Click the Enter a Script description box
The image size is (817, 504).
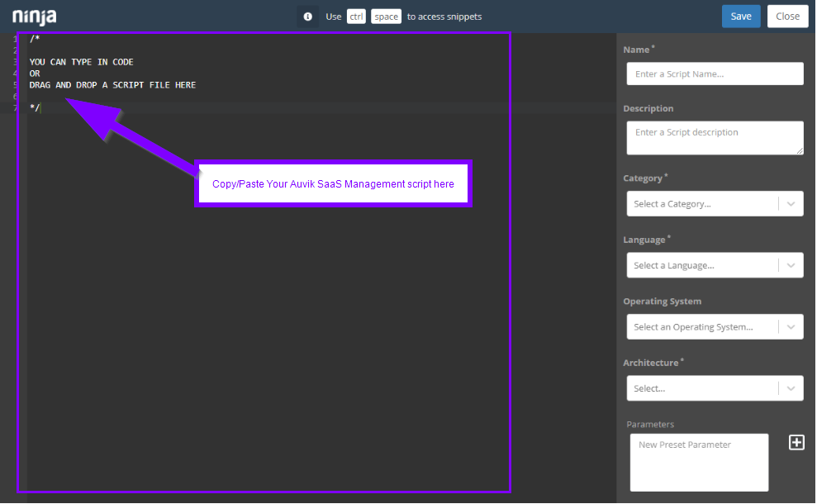click(714, 136)
